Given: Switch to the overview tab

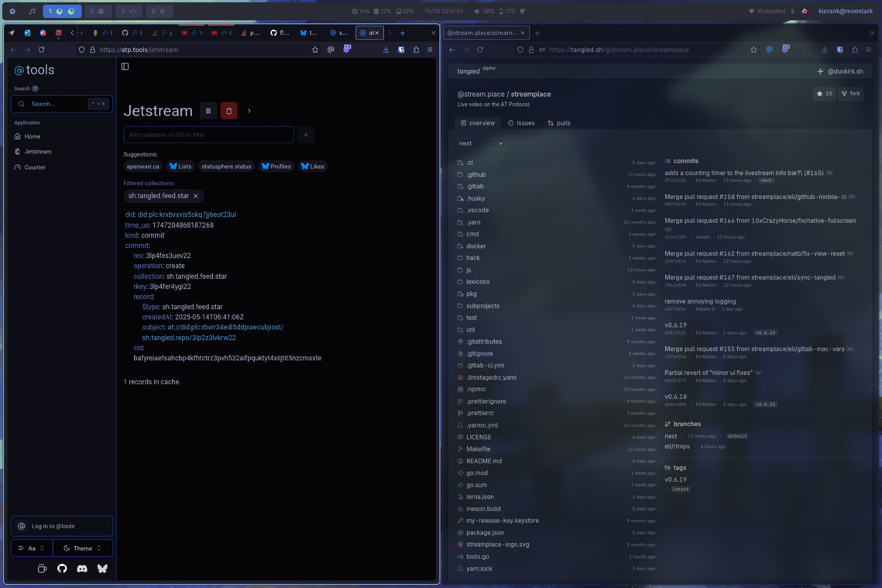Looking at the screenshot, I should (x=477, y=123).
